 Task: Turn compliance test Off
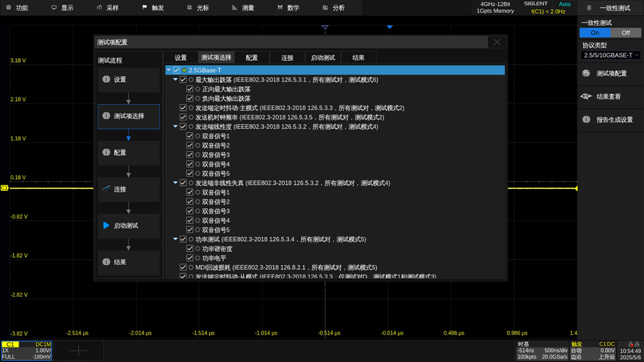coord(626,33)
